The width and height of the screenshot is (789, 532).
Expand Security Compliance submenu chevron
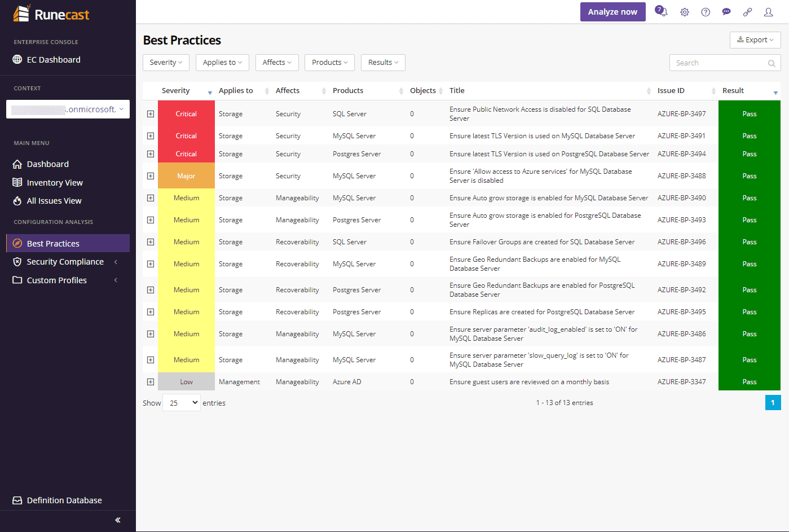(116, 262)
